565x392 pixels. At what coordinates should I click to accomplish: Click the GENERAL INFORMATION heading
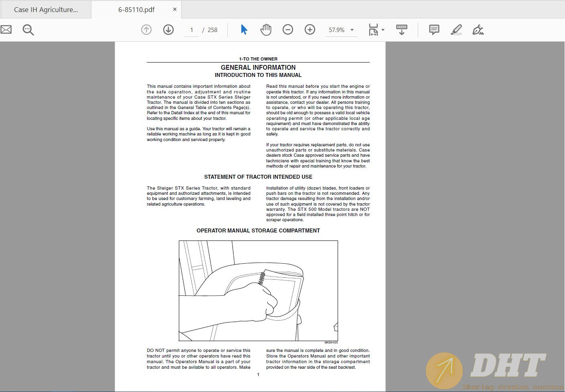coord(258,67)
